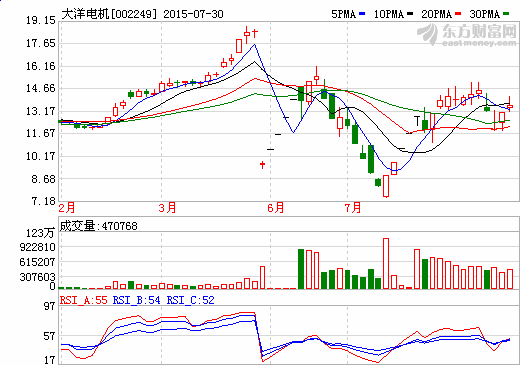Click the RSI_A:55 indicator label
This screenshot has height=365, width=520.
[84, 300]
